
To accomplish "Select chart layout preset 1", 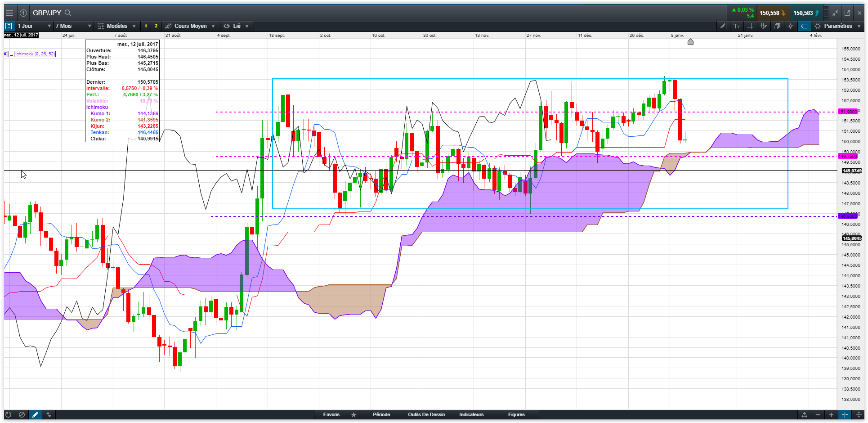I will pyautogui.click(x=146, y=26).
